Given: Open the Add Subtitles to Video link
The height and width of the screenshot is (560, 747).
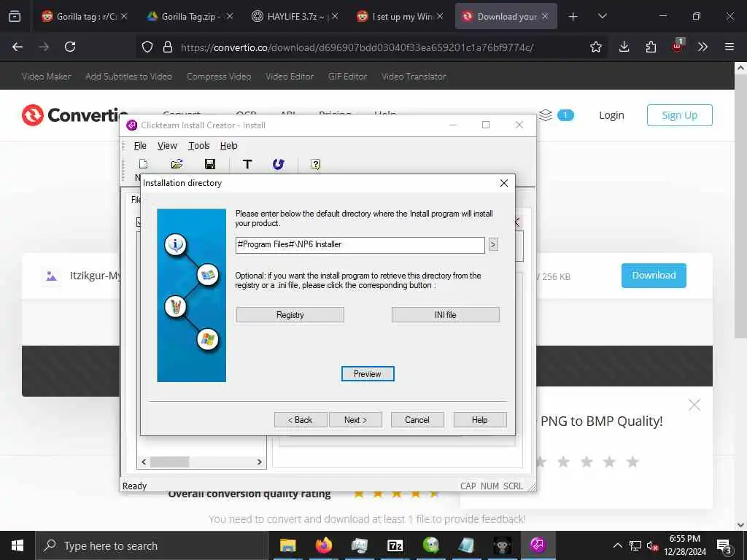Looking at the screenshot, I should coord(128,76).
